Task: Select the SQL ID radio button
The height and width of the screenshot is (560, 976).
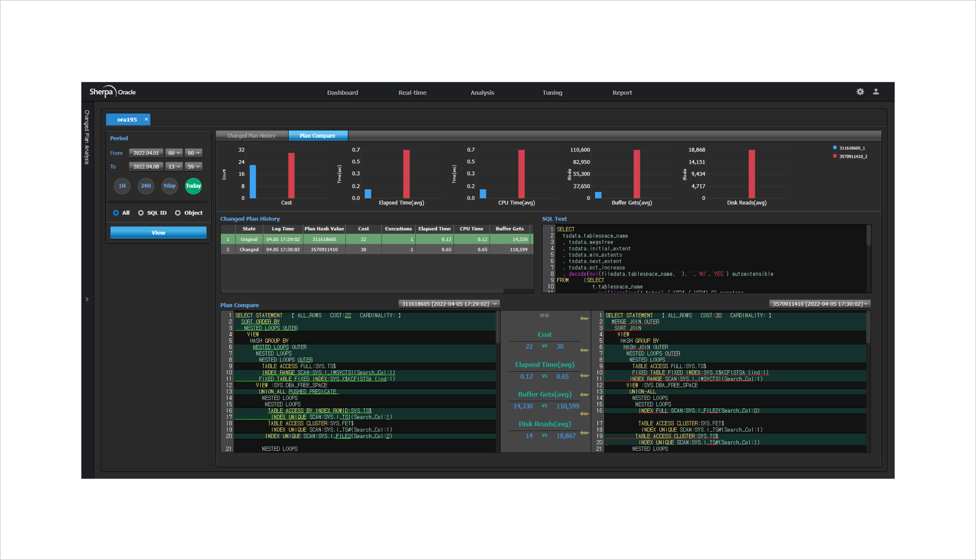Action: point(141,213)
